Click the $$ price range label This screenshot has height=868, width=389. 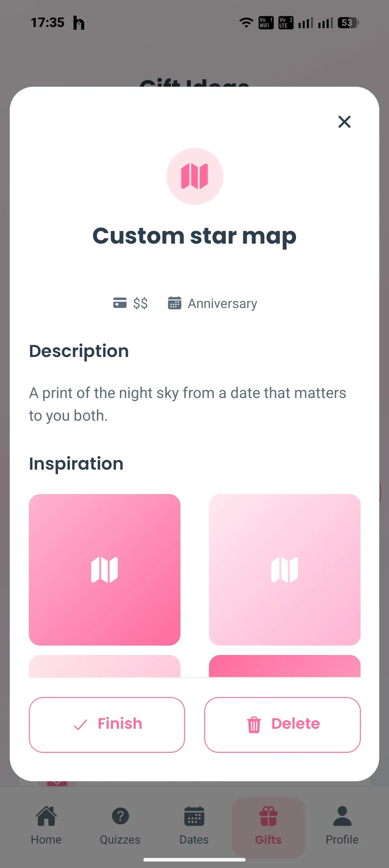coord(140,303)
